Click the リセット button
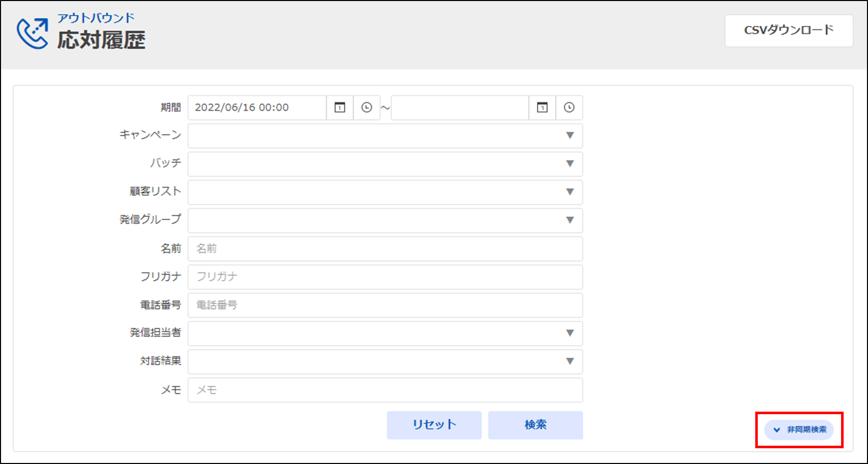The image size is (868, 464). (434, 425)
